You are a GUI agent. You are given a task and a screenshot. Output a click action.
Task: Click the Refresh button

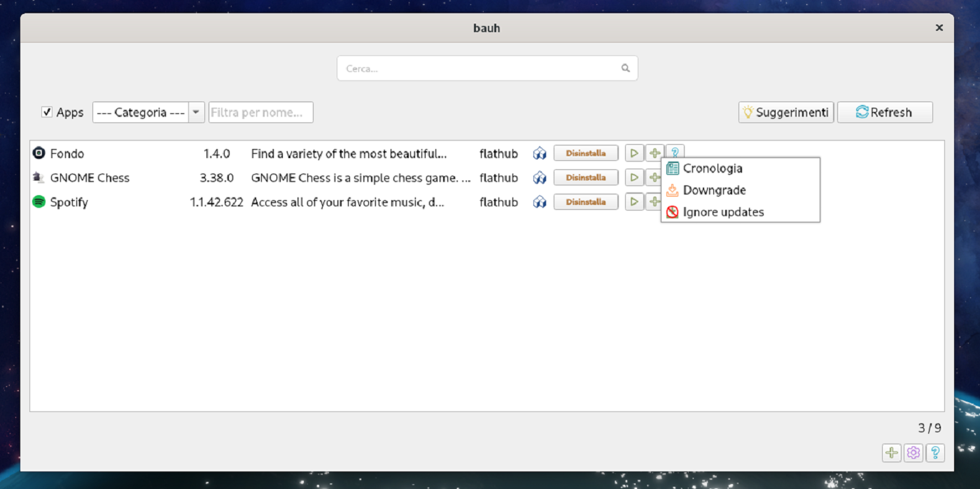tap(885, 112)
